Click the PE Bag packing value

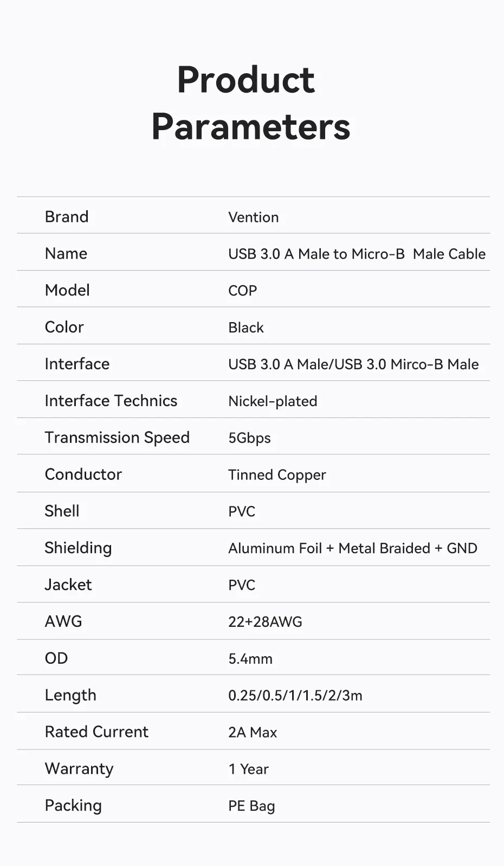point(251,806)
